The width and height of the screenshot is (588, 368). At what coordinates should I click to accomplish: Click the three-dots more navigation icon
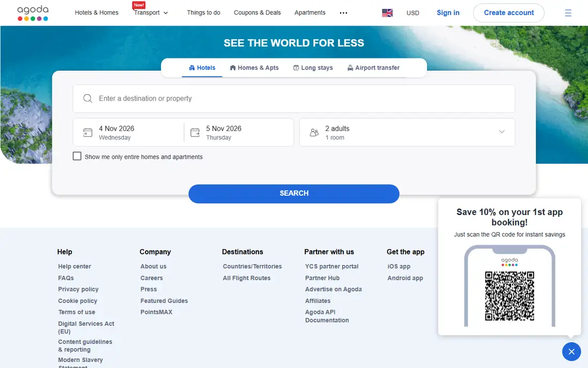(344, 13)
